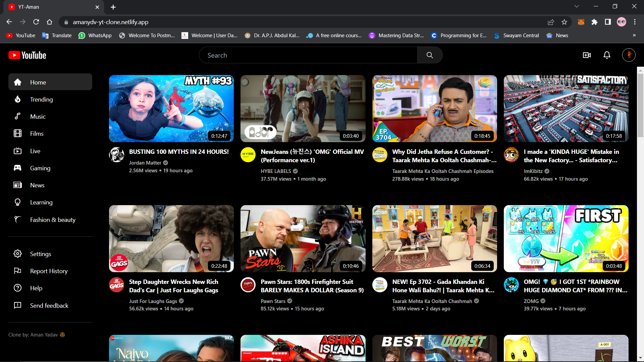Click the share page icon in address bar
Viewport: 644px width, 362px height.
[551, 22]
